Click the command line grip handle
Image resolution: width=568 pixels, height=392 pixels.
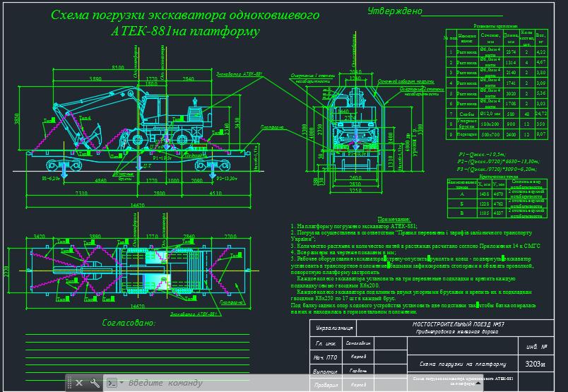click(x=69, y=383)
